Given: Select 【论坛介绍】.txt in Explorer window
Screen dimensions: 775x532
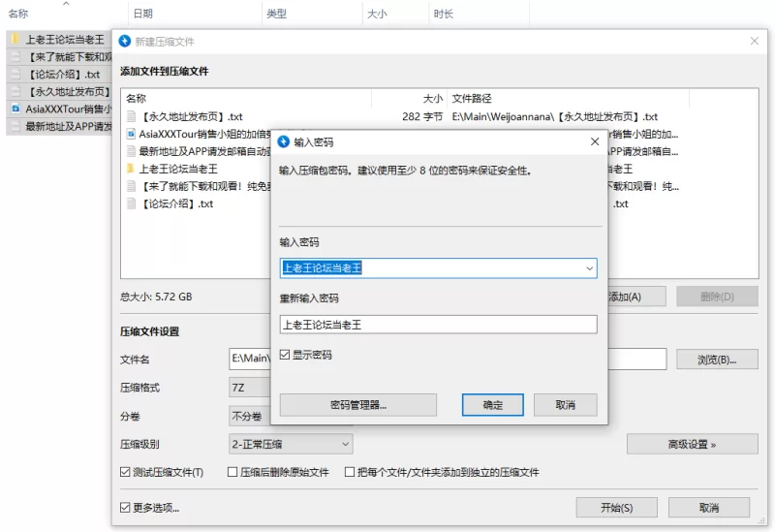Looking at the screenshot, I should pos(59,75).
